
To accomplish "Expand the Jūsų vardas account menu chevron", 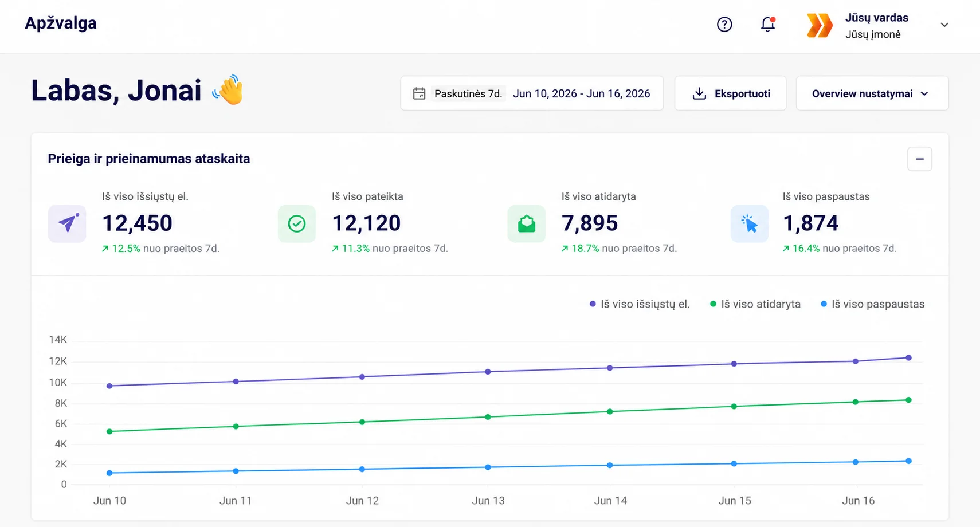I will [944, 25].
